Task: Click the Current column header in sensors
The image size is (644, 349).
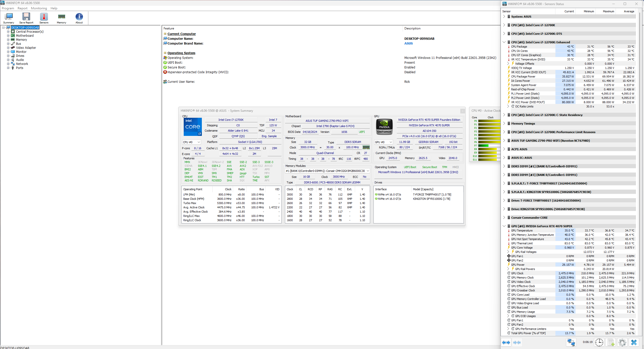Action: tap(565, 12)
